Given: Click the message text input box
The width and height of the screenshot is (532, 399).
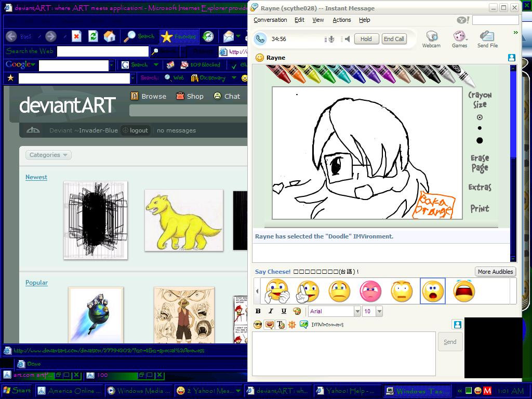Looking at the screenshot, I should [x=344, y=353].
